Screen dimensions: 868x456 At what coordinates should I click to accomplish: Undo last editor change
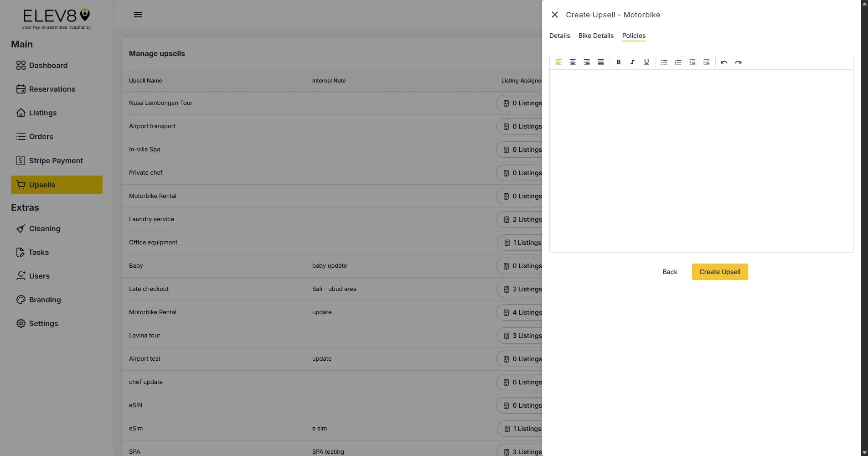(x=724, y=62)
